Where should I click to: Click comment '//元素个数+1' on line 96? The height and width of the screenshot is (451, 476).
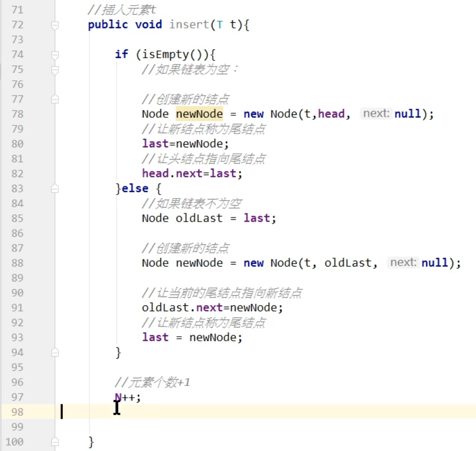click(x=153, y=382)
